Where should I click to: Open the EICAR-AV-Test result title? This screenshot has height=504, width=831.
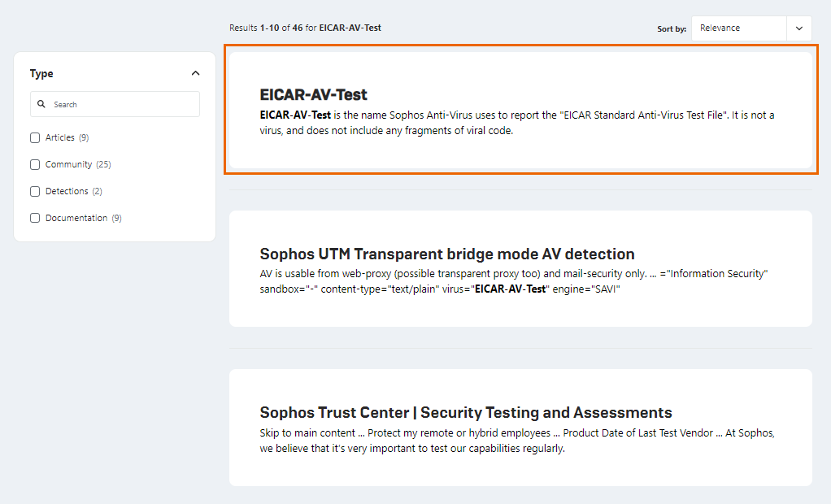tap(314, 94)
